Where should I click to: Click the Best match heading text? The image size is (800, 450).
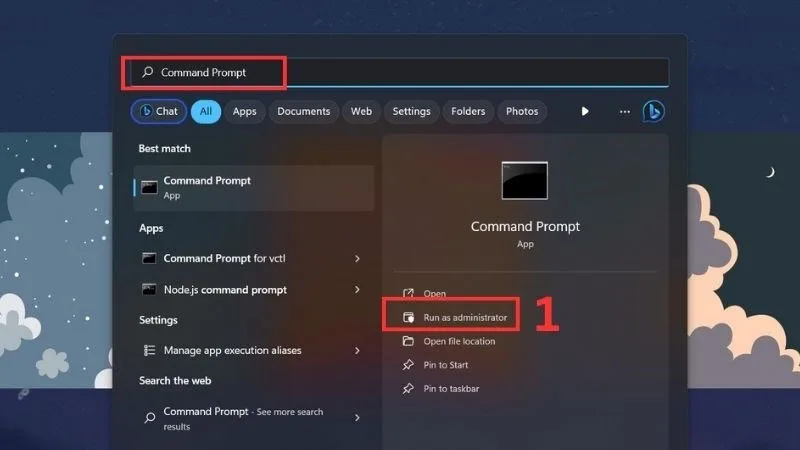point(164,148)
